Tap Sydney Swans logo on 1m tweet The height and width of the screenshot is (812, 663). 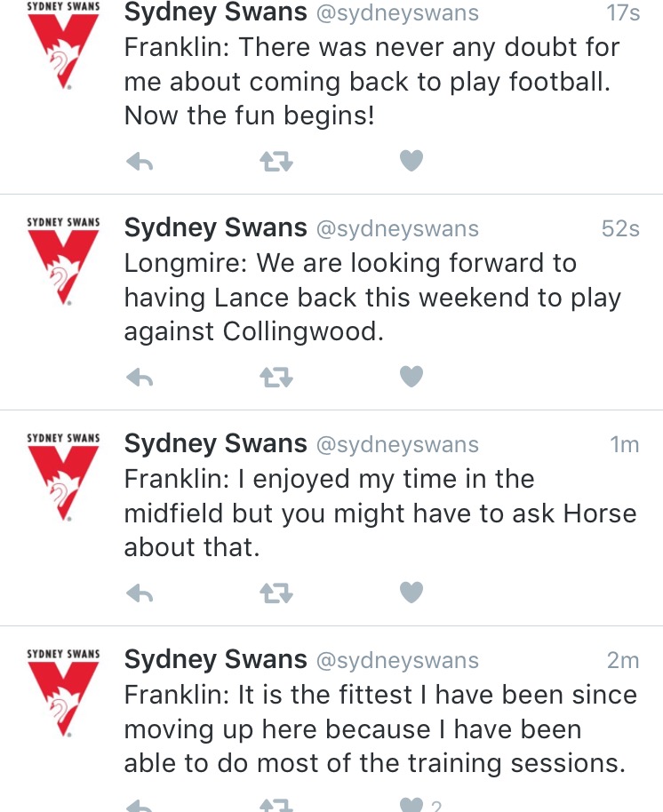pos(63,477)
